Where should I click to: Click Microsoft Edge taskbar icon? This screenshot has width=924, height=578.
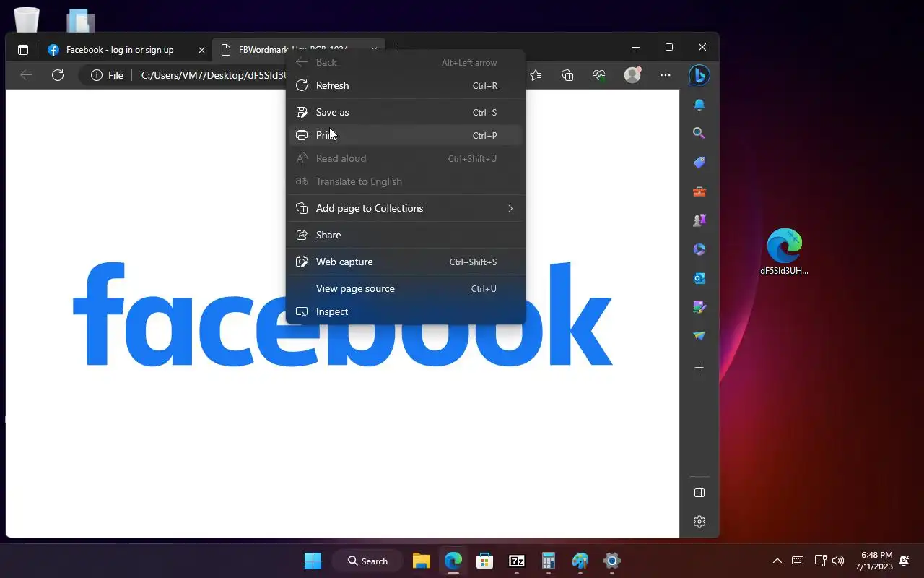453,561
